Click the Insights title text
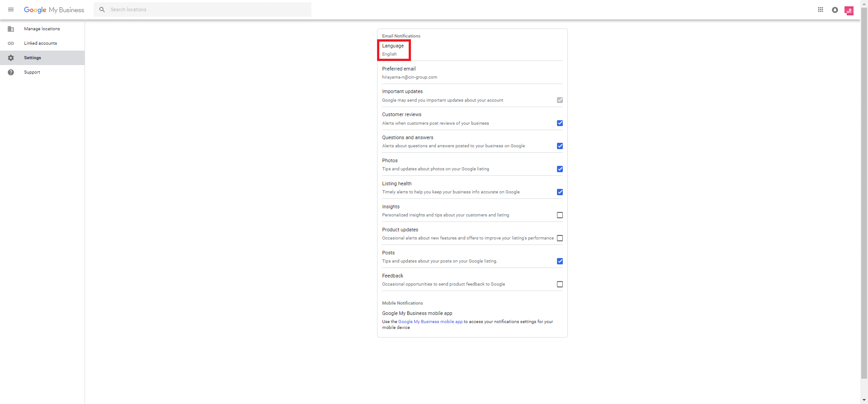Image resolution: width=868 pixels, height=404 pixels. point(391,207)
